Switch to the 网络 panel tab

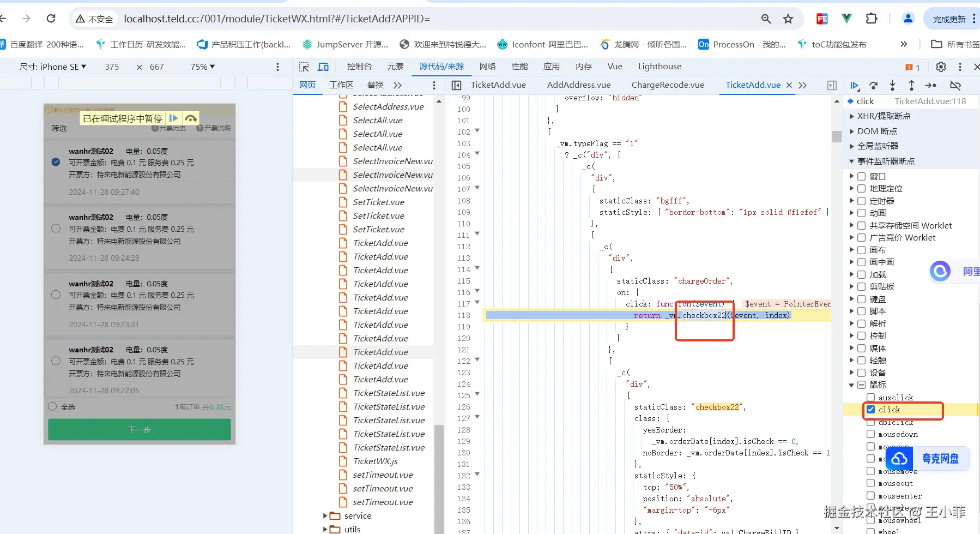[x=487, y=67]
